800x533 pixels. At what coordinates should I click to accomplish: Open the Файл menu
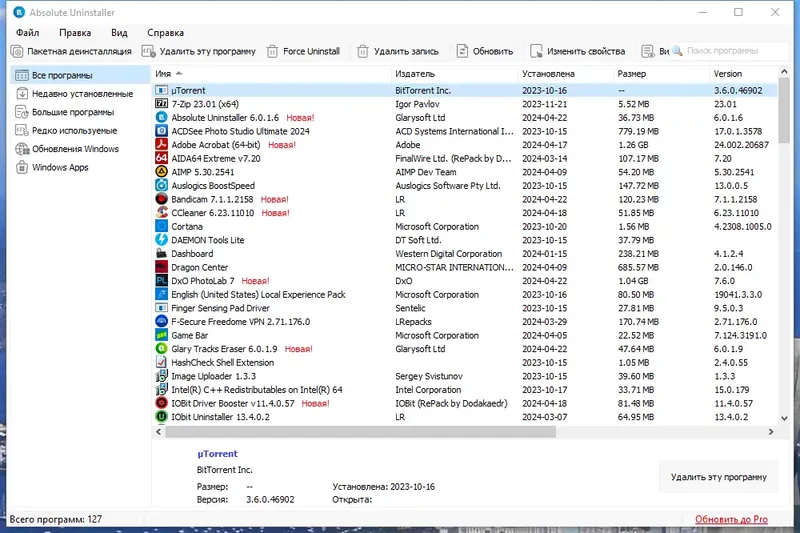(x=28, y=33)
